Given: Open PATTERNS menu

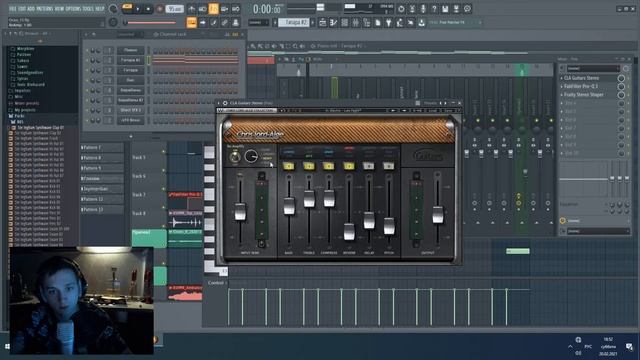Looking at the screenshot, I should pyautogui.click(x=44, y=9).
